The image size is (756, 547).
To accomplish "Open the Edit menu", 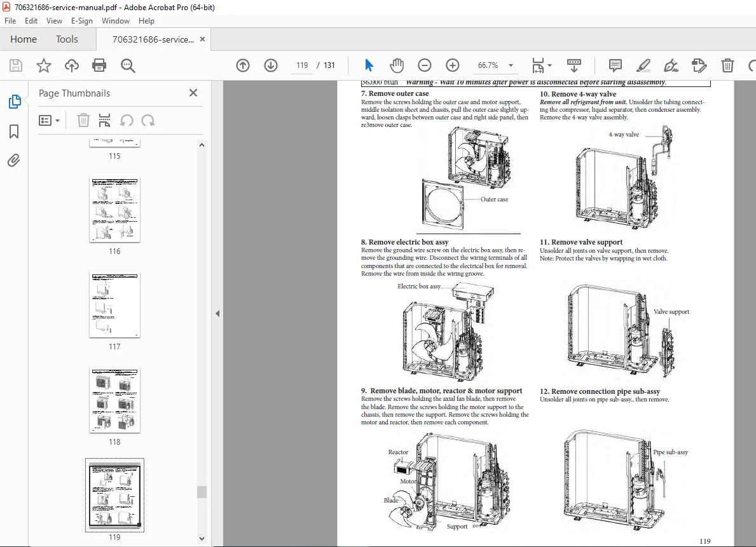I will pos(31,21).
